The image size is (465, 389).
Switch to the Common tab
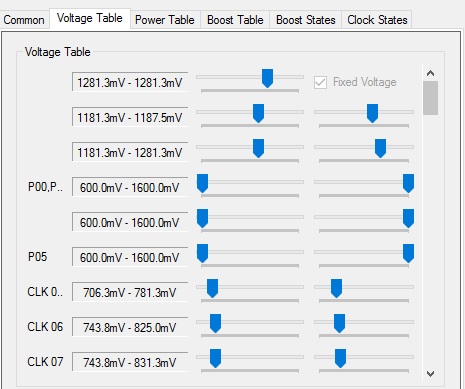click(x=24, y=20)
